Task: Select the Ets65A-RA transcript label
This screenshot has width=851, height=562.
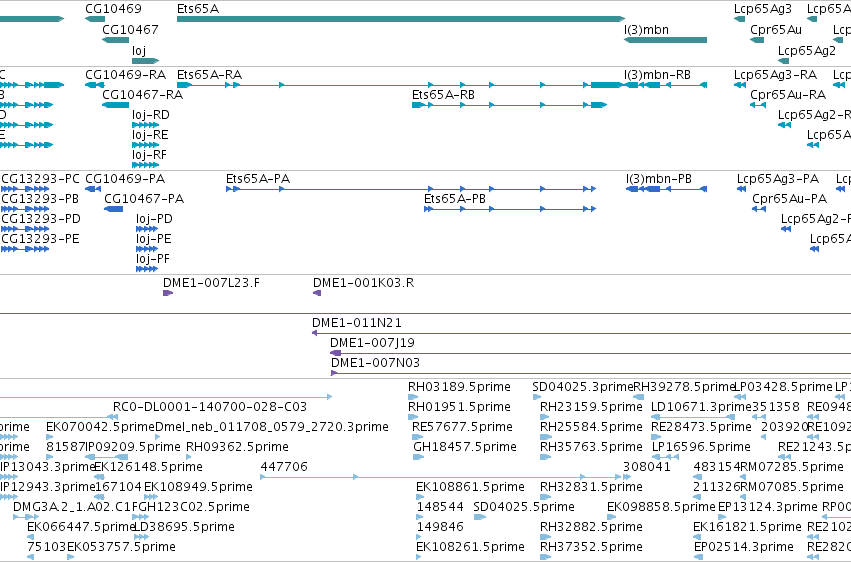Action: pos(209,74)
